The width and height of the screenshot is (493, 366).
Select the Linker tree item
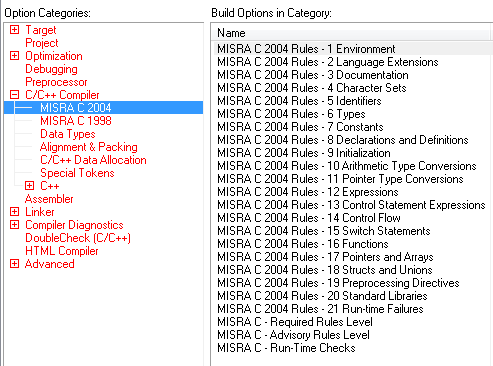coord(40,212)
